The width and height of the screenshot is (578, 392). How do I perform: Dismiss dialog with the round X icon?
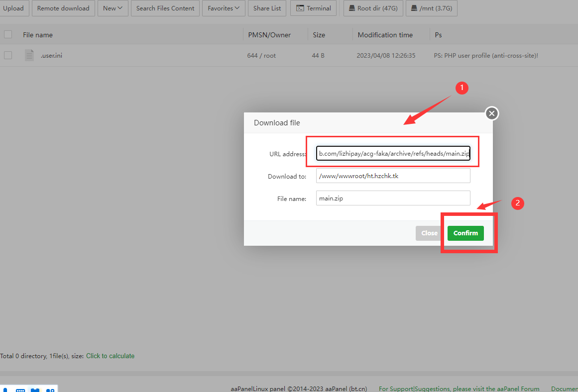click(492, 114)
